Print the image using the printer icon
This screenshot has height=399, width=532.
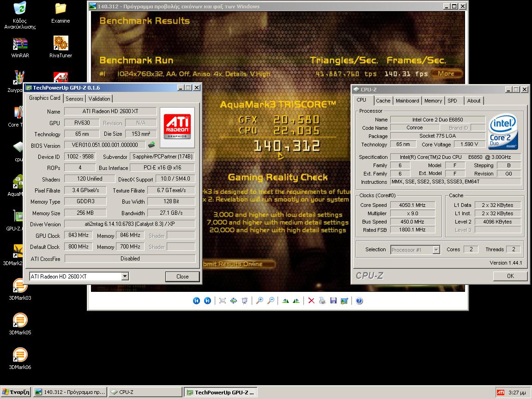coord(322,301)
